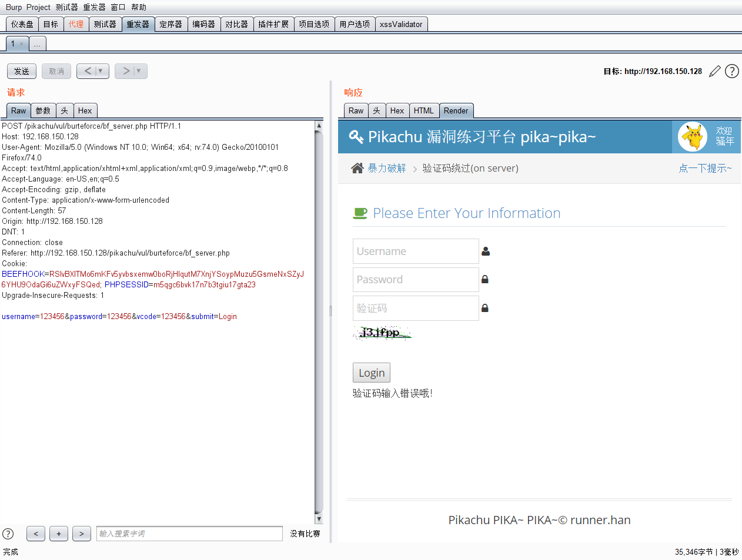Image resolution: width=742 pixels, height=560 pixels.
Task: Click the key icon in Pikachu header
Action: click(356, 137)
